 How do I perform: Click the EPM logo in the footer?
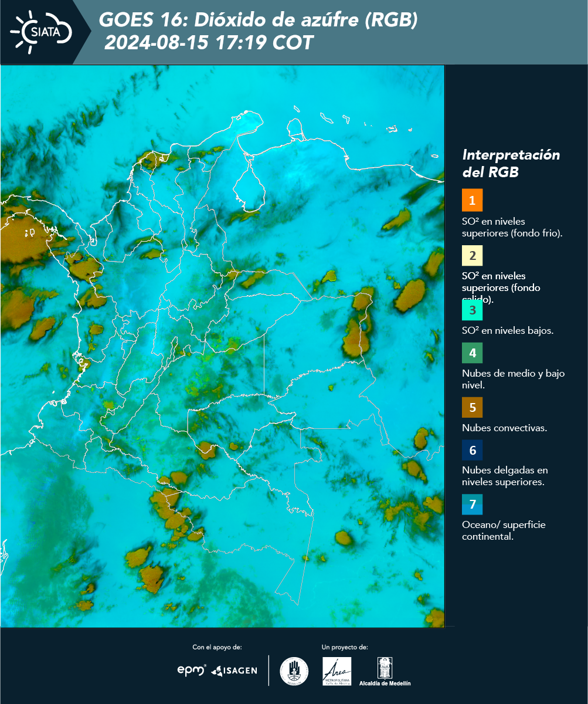pos(192,670)
